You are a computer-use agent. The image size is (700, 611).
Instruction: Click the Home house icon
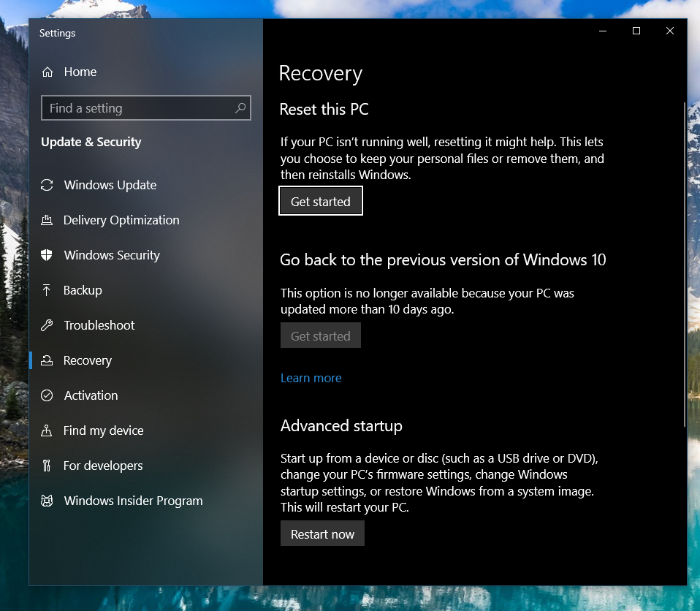pyautogui.click(x=47, y=72)
